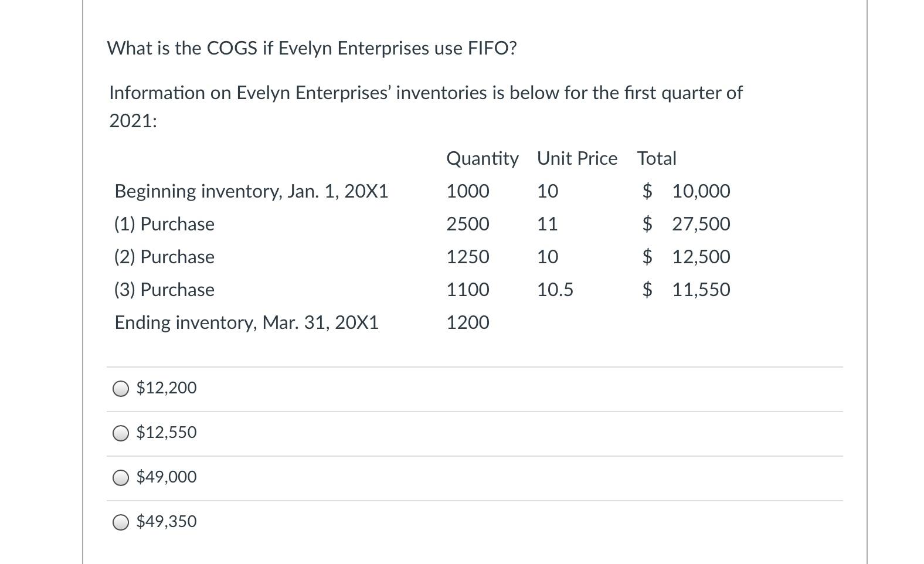Click the Total column header
The height and width of the screenshot is (564, 924).
[657, 158]
